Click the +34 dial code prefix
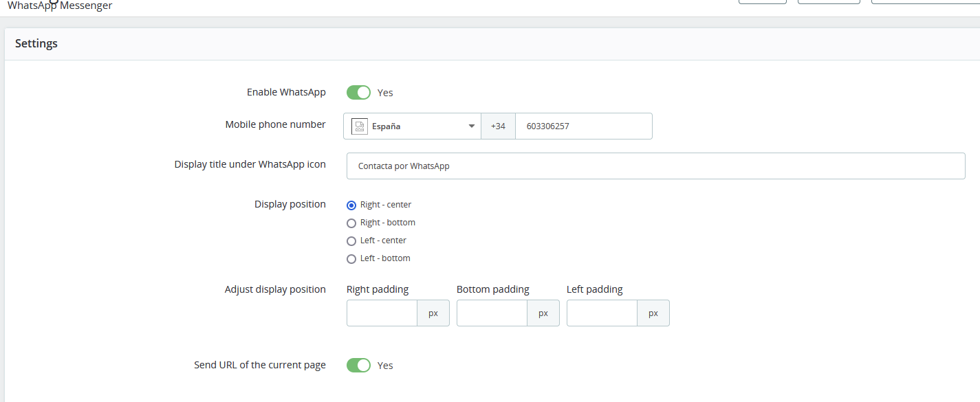 (498, 126)
